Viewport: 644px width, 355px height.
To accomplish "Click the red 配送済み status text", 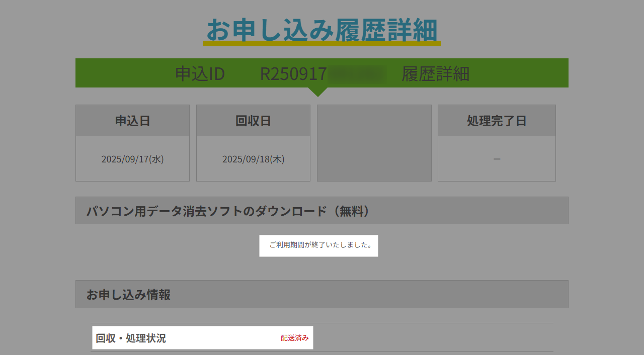I will pos(294,338).
